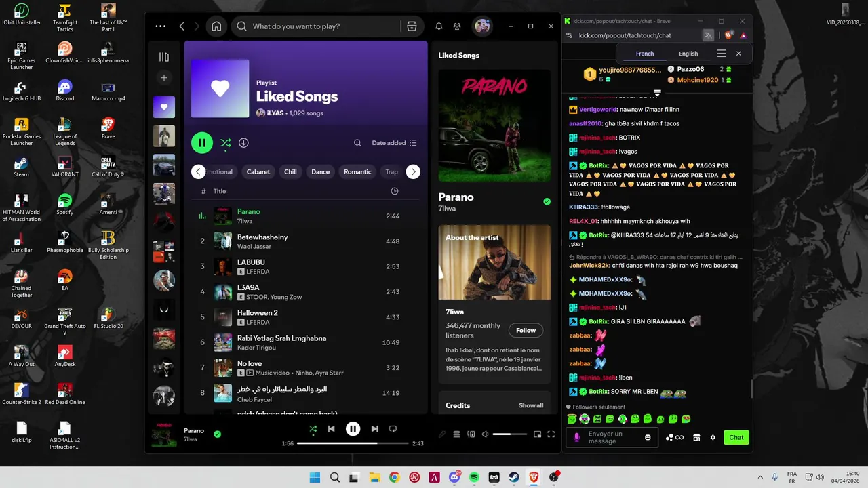The width and height of the screenshot is (868, 488).
Task: Open Kick chat settings gear
Action: (713, 438)
